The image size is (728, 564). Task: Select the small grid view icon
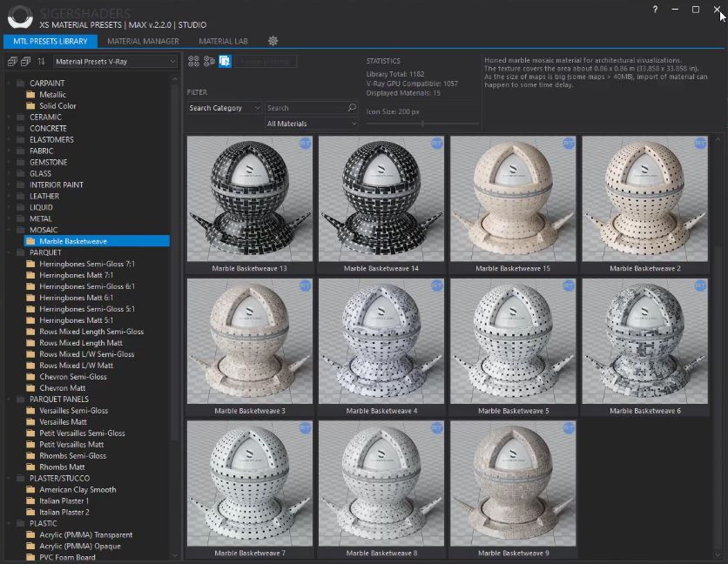[x=192, y=61]
